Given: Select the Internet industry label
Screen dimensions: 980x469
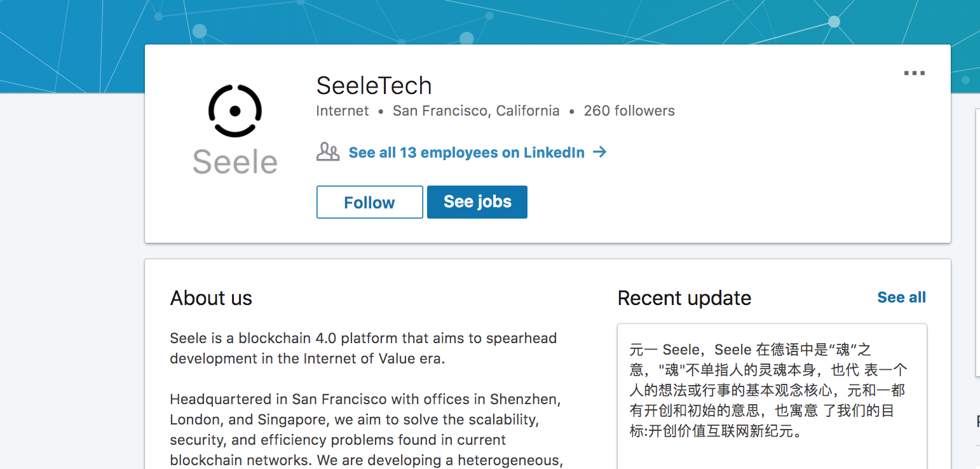Looking at the screenshot, I should click(343, 111).
